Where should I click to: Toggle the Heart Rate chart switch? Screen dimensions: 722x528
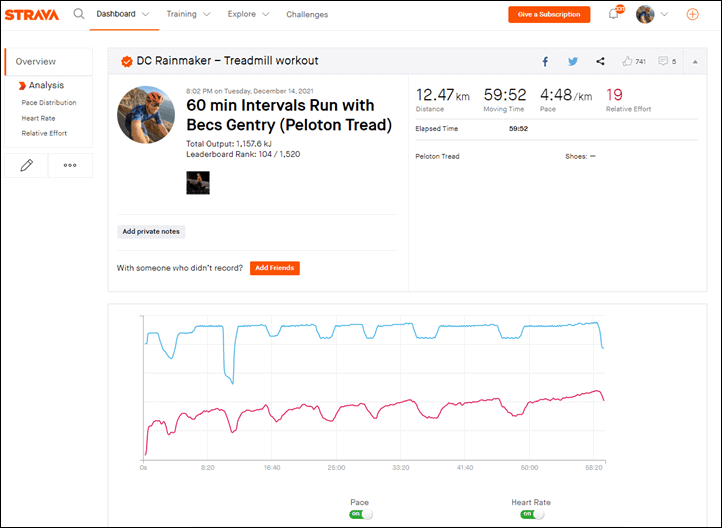[x=532, y=514]
